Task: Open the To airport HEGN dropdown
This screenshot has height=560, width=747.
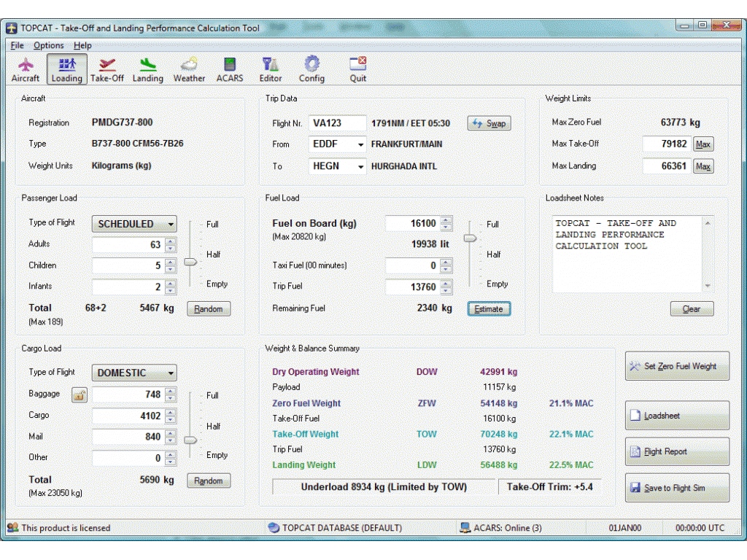Action: click(360, 166)
